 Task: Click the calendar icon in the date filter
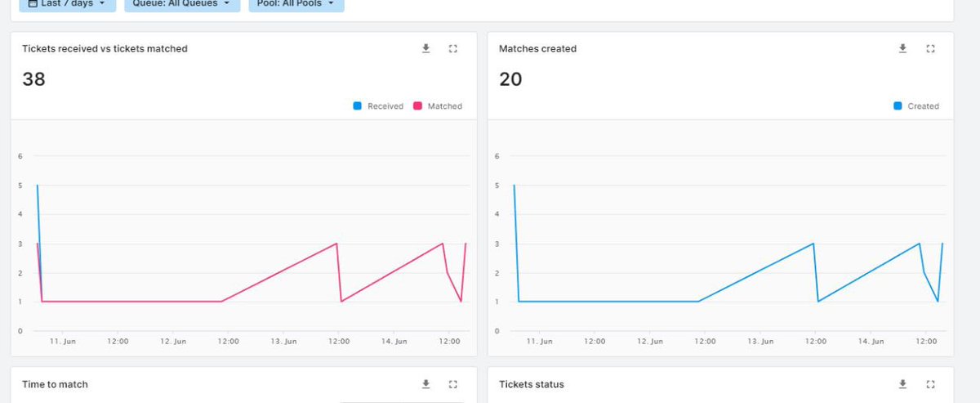pyautogui.click(x=33, y=4)
